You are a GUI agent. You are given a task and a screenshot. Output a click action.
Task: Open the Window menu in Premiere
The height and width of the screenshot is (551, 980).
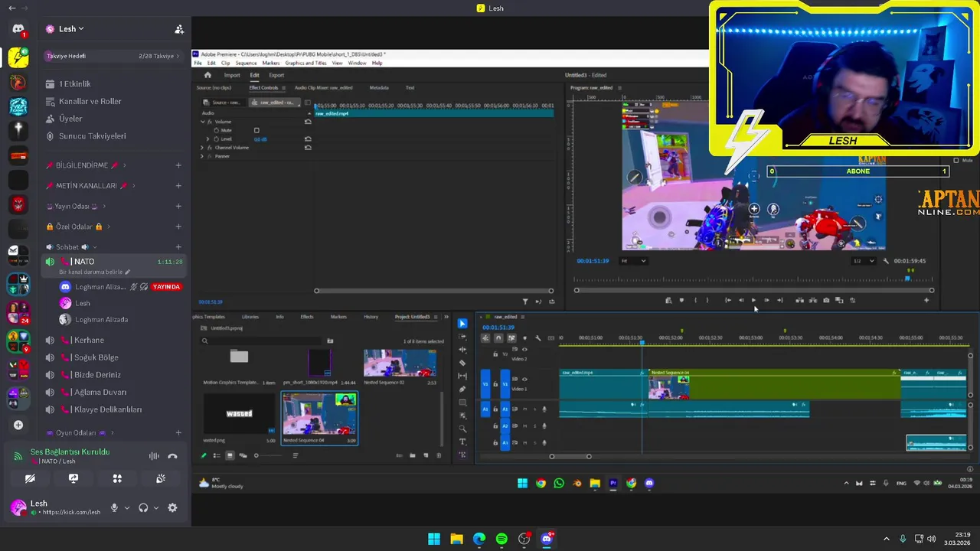[x=357, y=63]
